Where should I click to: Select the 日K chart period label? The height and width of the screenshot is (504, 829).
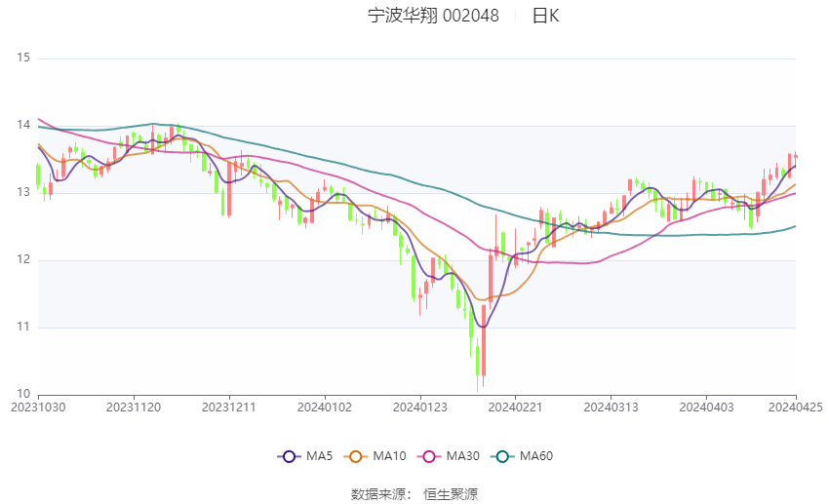click(545, 16)
